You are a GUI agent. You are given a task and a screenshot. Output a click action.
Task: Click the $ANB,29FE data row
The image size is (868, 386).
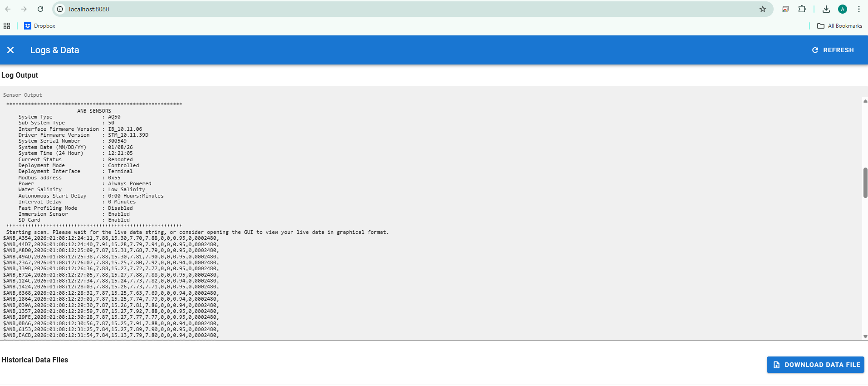pyautogui.click(x=111, y=317)
